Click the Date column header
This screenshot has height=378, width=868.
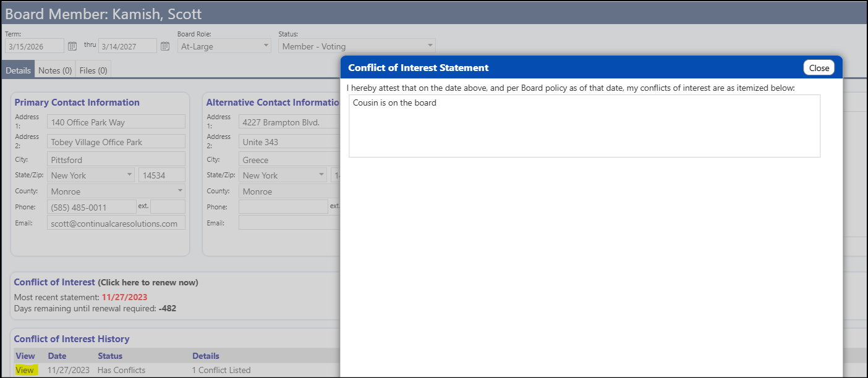57,356
